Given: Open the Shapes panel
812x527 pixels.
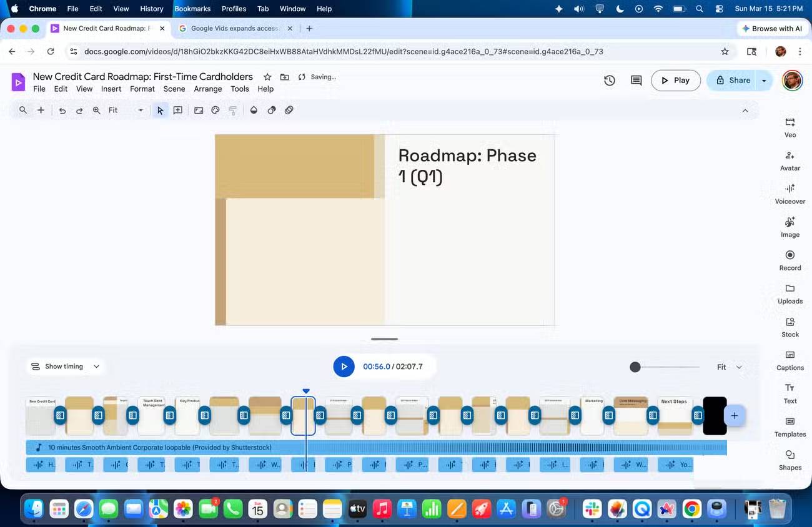Looking at the screenshot, I should tap(790, 460).
